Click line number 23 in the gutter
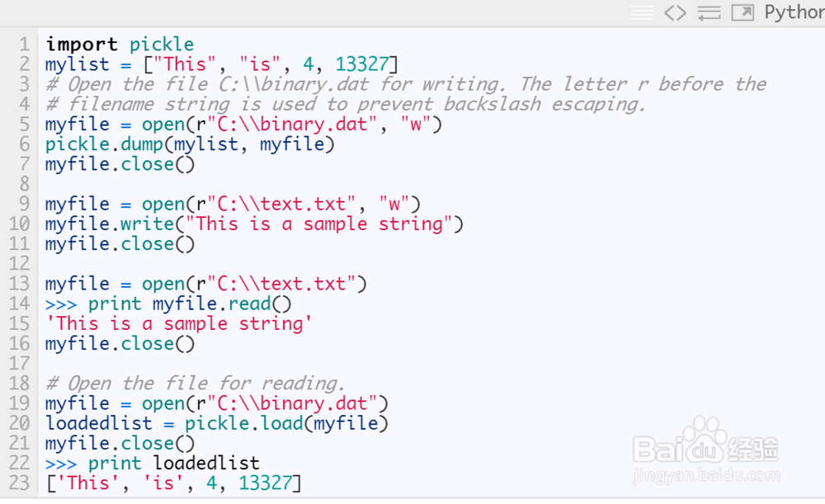 tap(20, 483)
